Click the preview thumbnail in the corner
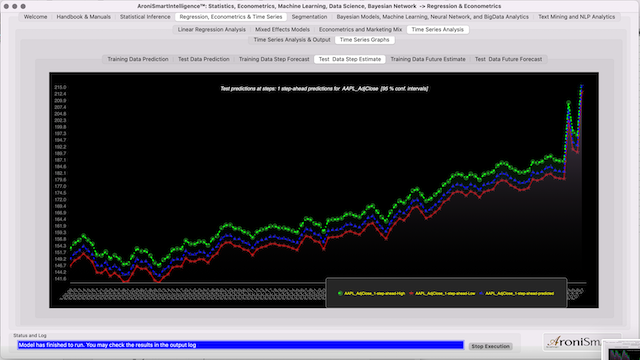The height and width of the screenshot is (360, 640). coord(622,351)
